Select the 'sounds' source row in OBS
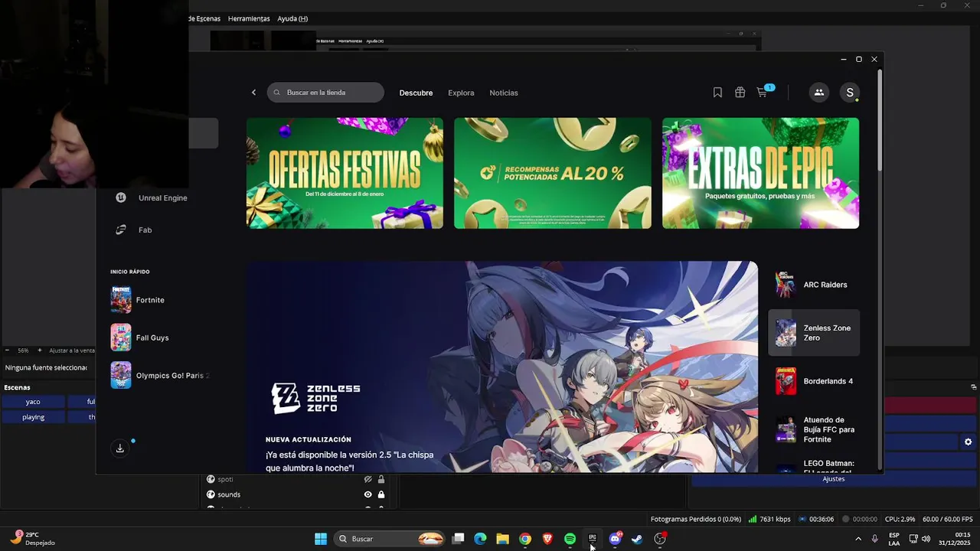The height and width of the screenshot is (551, 980). tap(296, 494)
